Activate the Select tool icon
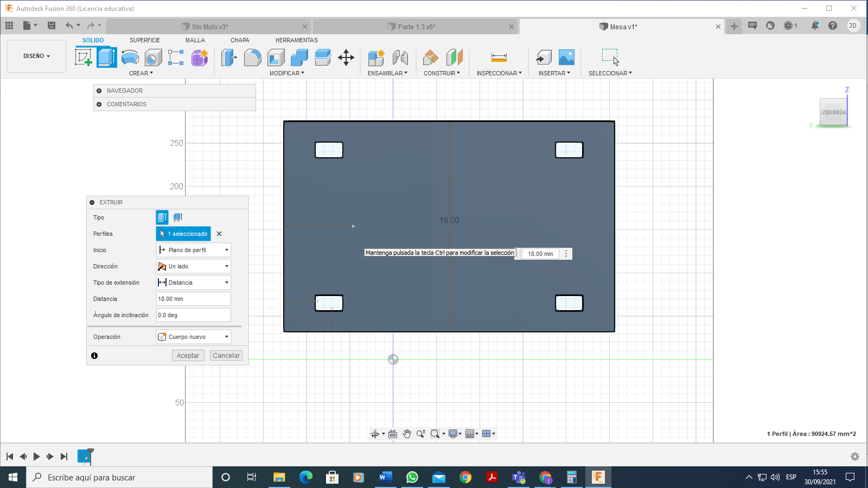The width and height of the screenshot is (868, 488). 610,57
